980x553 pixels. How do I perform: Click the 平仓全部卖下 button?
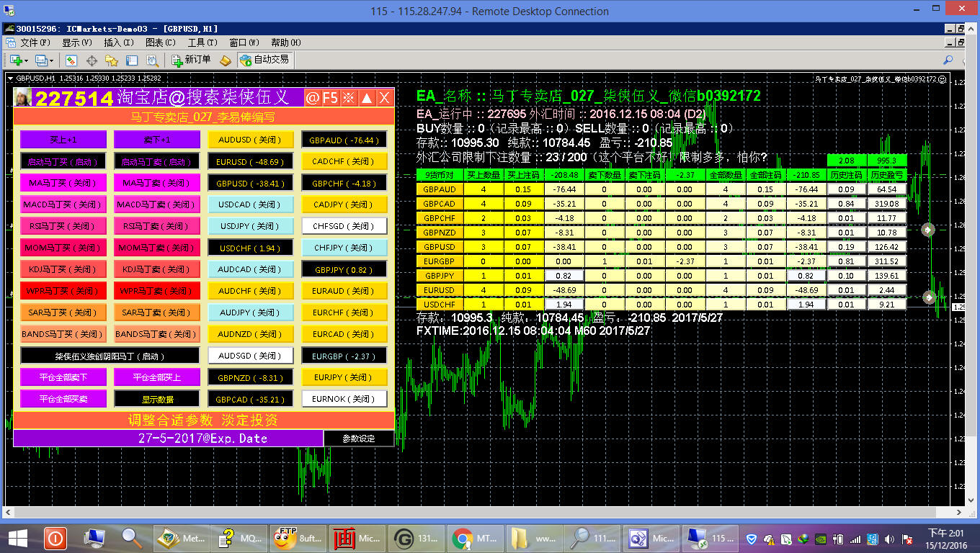[63, 377]
